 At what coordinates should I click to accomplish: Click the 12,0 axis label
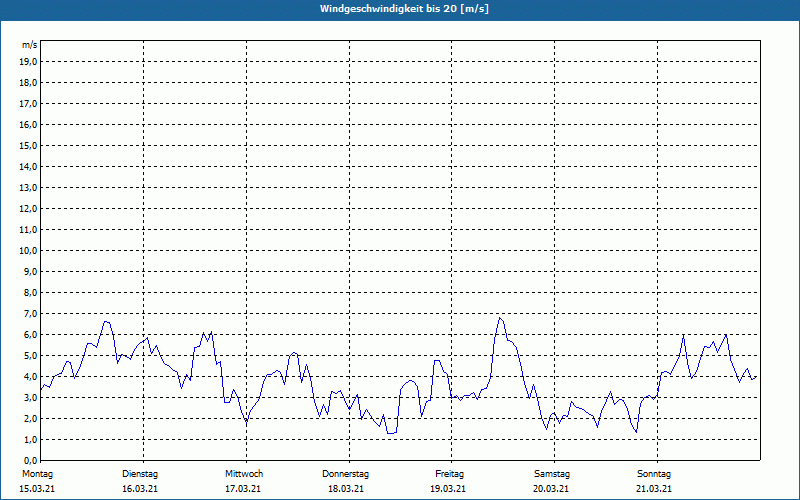28,209
